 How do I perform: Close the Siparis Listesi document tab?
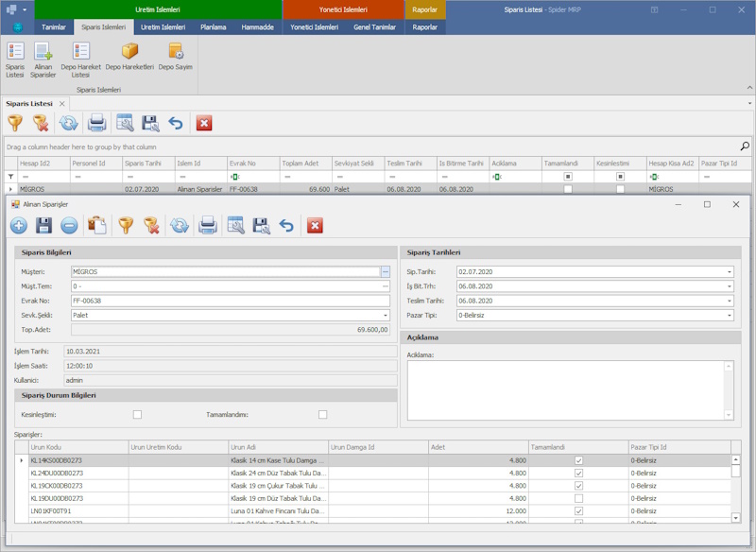(61, 104)
